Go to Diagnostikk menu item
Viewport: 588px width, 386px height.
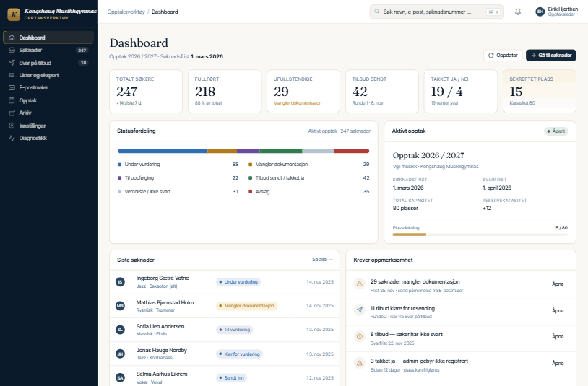tap(48, 138)
